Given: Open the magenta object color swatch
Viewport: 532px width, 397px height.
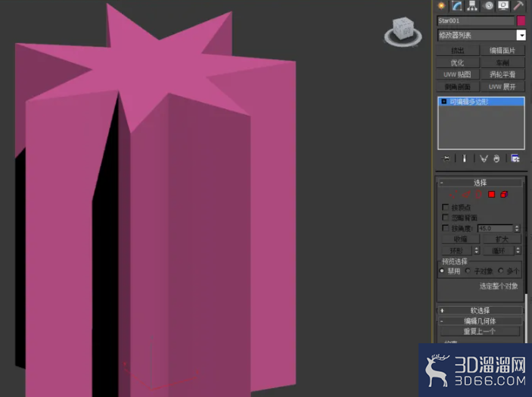Looking at the screenshot, I should tap(521, 20).
